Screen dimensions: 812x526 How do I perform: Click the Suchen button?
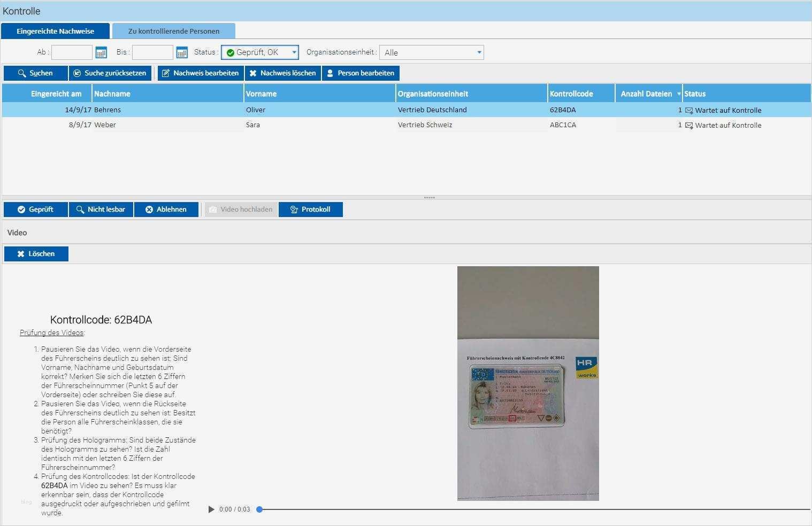tap(36, 73)
